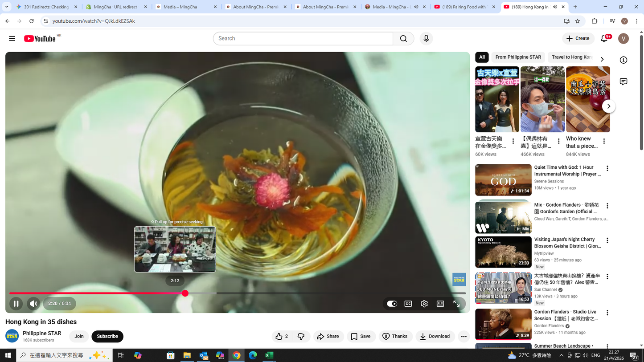The width and height of the screenshot is (644, 362).
Task: Open options for 466K views short
Action: coord(558,141)
